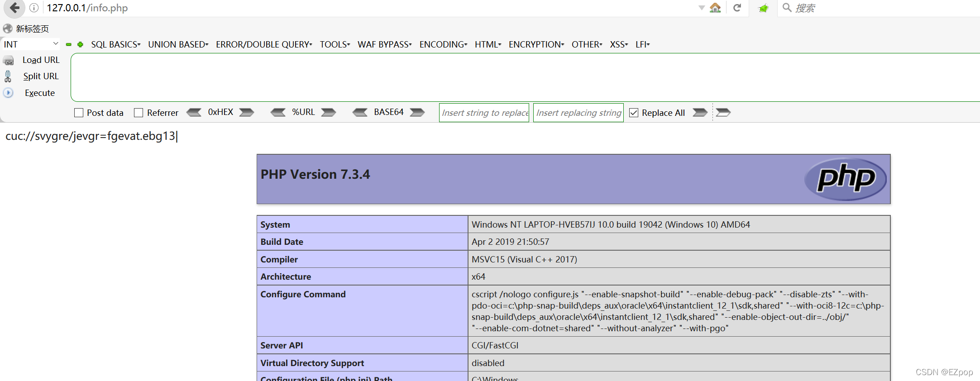Click the Build Date value Apr 2 2019

(510, 242)
